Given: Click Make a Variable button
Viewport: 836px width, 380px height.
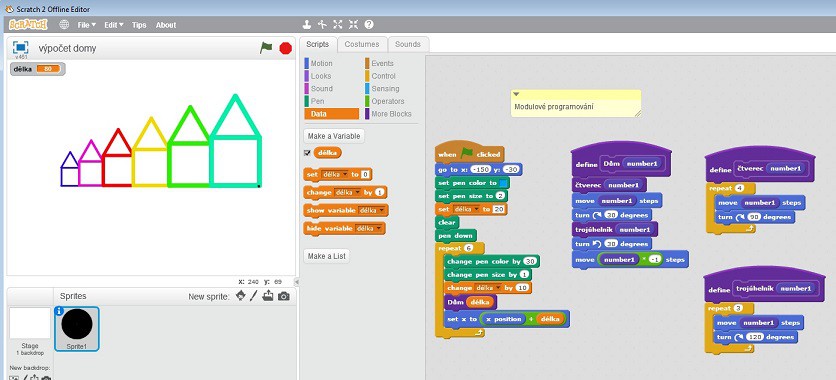Looking at the screenshot, I should 334,136.
